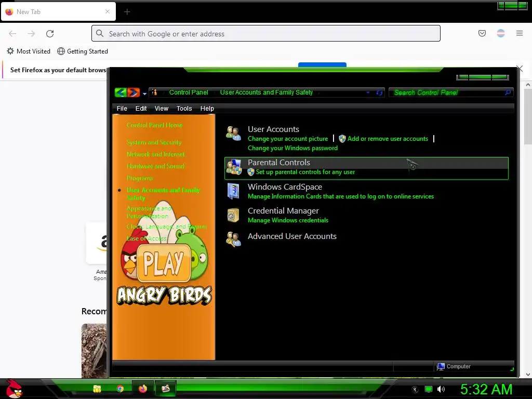
Task: Open Network and Internet in sidebar
Action: (x=155, y=154)
